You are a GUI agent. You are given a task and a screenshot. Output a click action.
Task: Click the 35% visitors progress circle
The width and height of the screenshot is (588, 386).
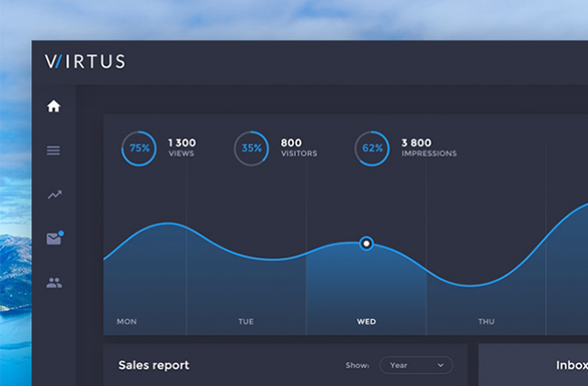(x=252, y=148)
